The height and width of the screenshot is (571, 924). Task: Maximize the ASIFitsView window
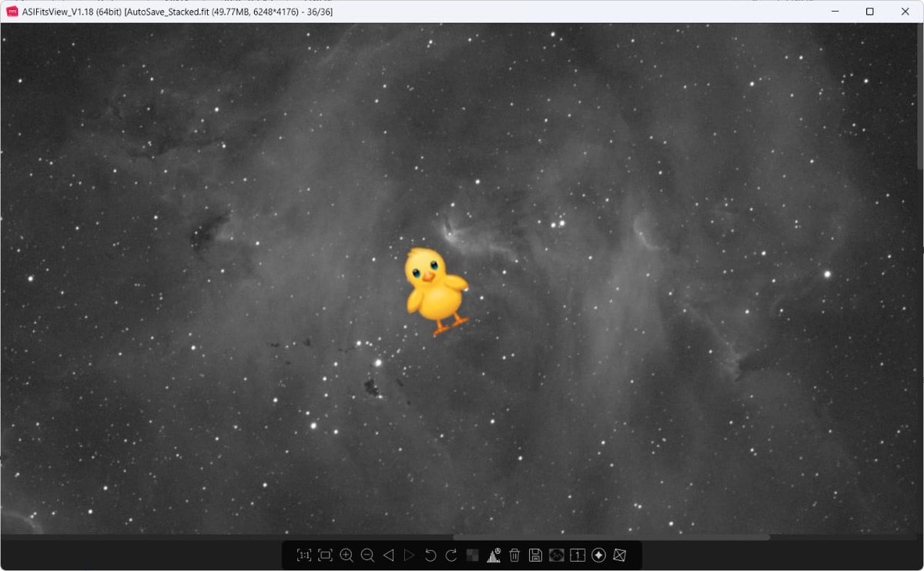(869, 12)
